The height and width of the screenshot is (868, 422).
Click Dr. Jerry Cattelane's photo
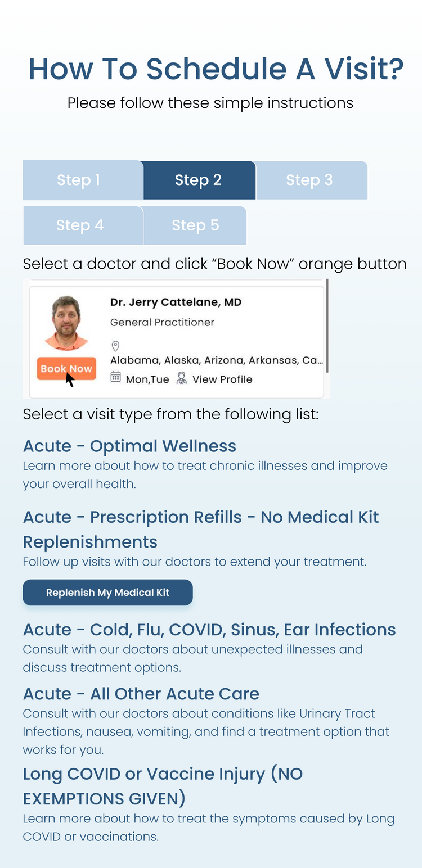point(66,323)
